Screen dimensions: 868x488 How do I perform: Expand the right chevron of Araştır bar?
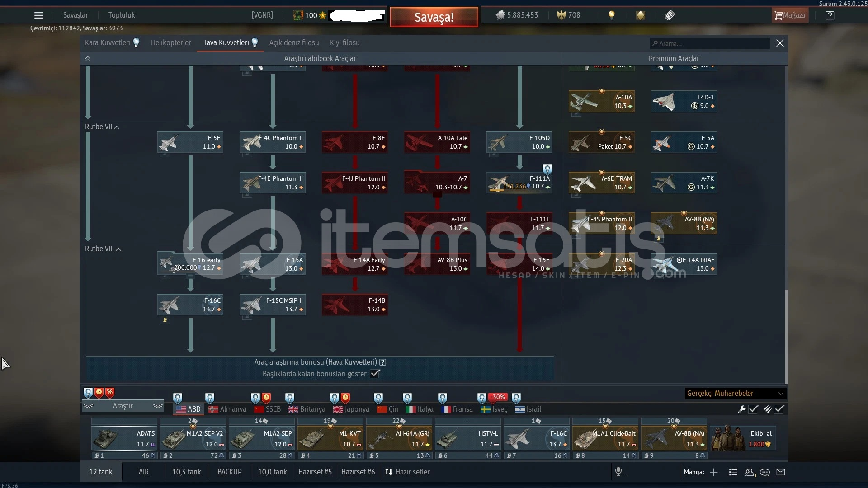(x=158, y=406)
